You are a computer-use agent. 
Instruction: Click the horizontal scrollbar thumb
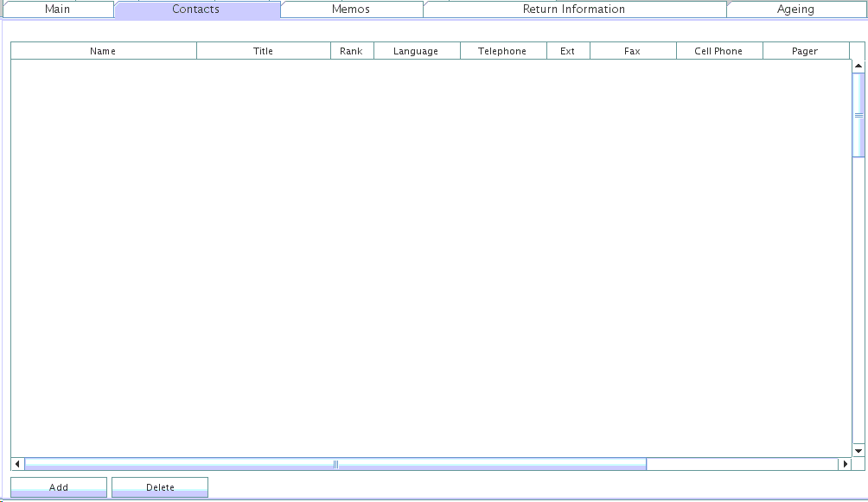pos(335,464)
